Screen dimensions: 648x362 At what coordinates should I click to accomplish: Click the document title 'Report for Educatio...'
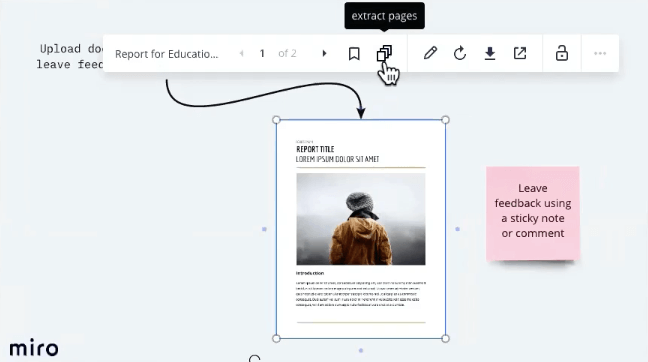167,54
